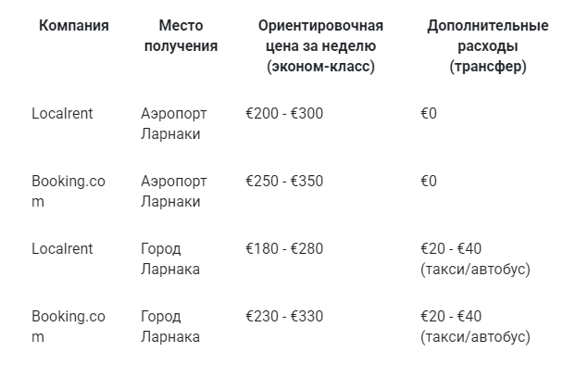This screenshot has width=588, height=365.
Task: Click Город Ларнака in the third row
Action: (x=170, y=258)
